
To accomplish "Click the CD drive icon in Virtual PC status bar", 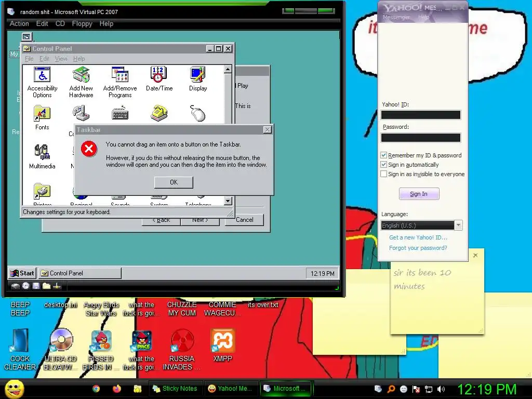I will tap(26, 286).
